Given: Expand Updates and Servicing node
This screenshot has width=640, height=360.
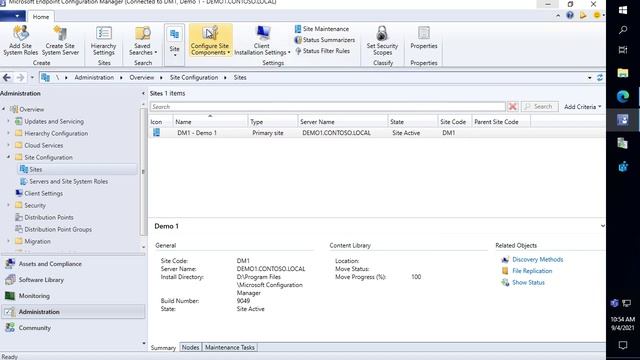Looking at the screenshot, I should (x=8, y=121).
